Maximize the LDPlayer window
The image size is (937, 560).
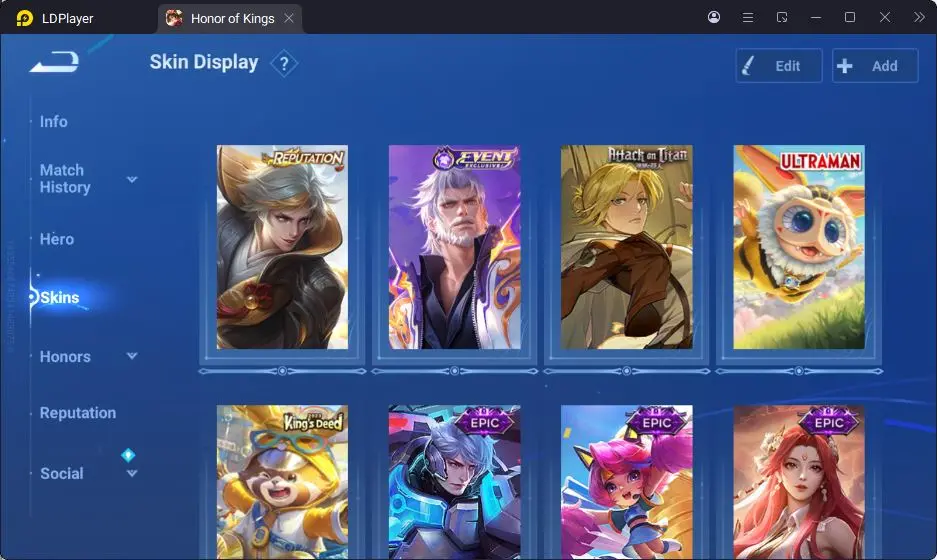point(850,17)
